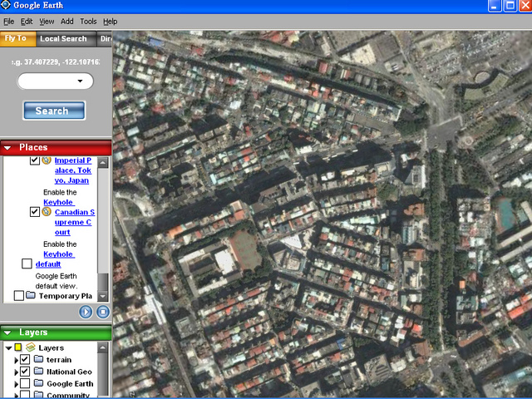
Task: Click the Layers stack icon
Action: [x=31, y=347]
